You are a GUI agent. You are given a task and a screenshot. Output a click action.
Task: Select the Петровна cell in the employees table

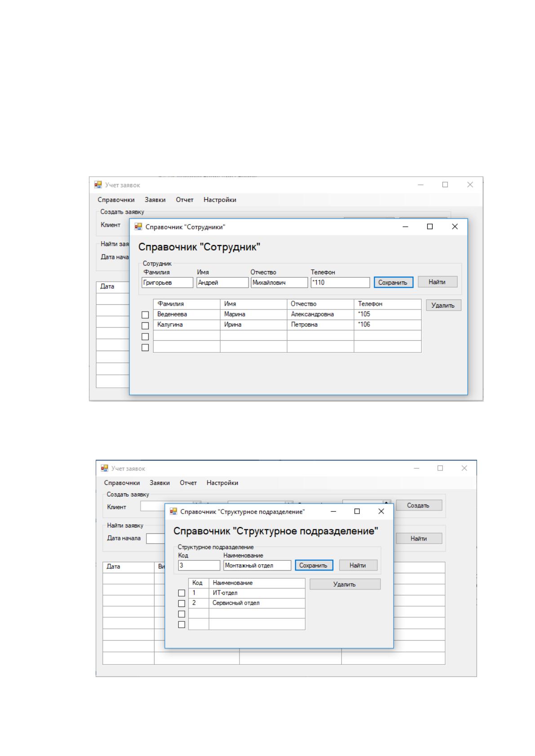click(x=321, y=325)
